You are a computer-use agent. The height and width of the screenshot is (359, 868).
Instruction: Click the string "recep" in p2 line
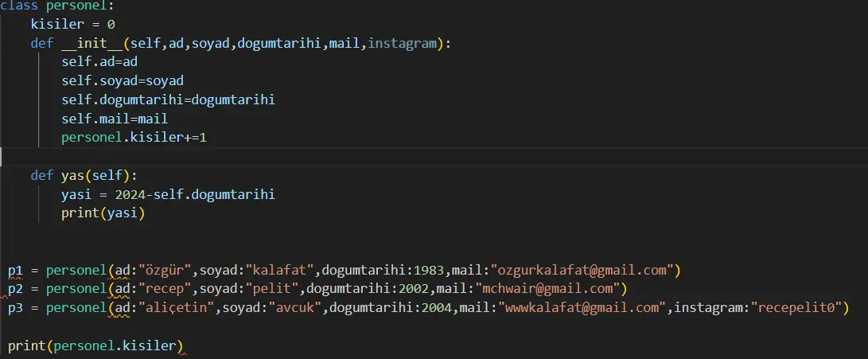pos(165,289)
